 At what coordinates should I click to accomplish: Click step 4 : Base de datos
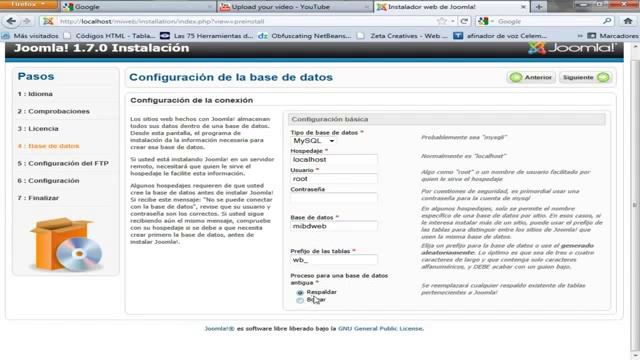click(49, 146)
